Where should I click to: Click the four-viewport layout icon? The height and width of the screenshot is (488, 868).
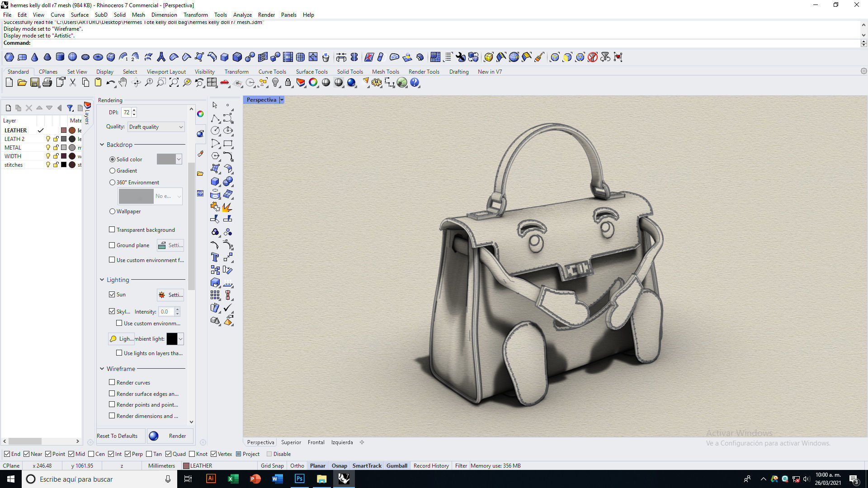(x=212, y=83)
